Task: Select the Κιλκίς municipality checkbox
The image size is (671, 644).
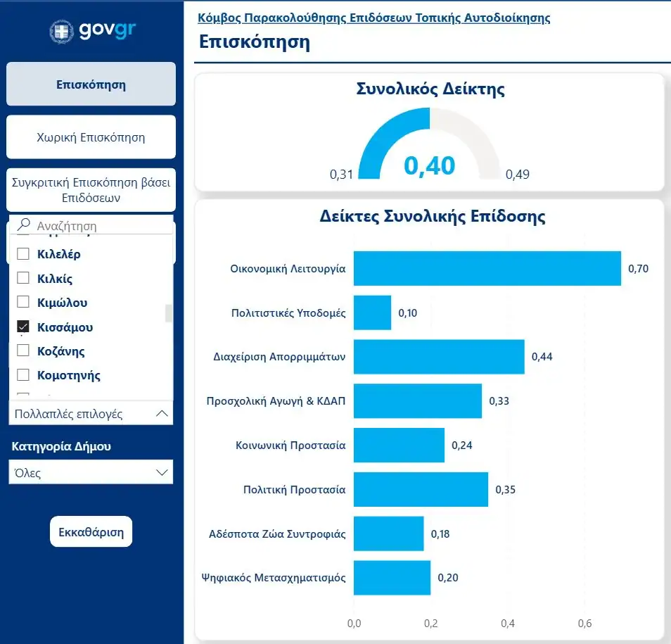Action: [x=23, y=278]
